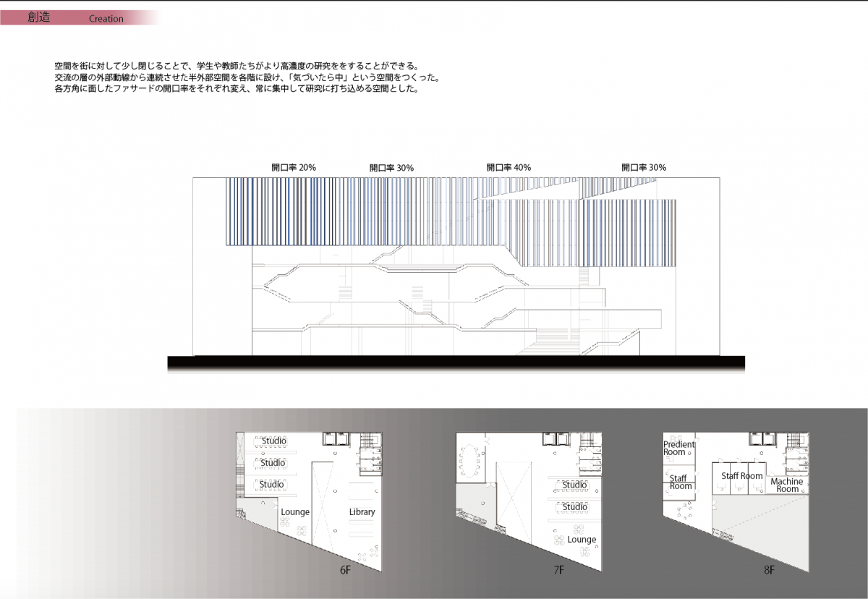Click the black ground slab under the section
The image size is (868, 599).
tap(456, 363)
